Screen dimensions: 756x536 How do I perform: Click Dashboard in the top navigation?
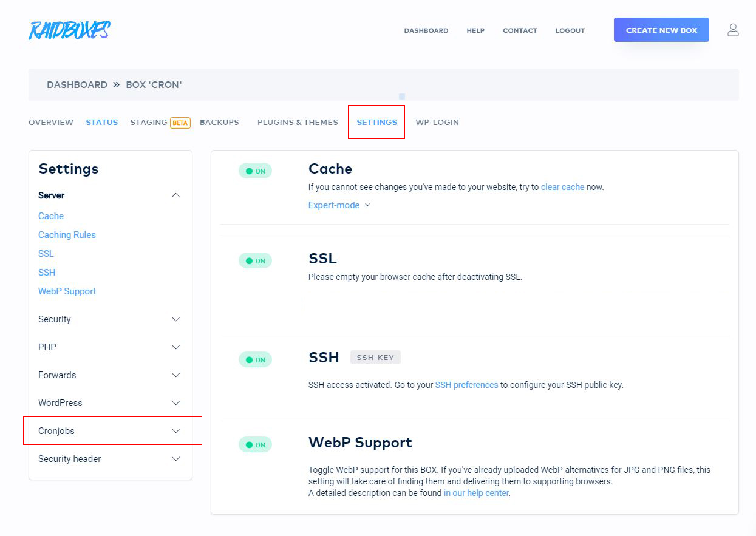click(x=426, y=30)
